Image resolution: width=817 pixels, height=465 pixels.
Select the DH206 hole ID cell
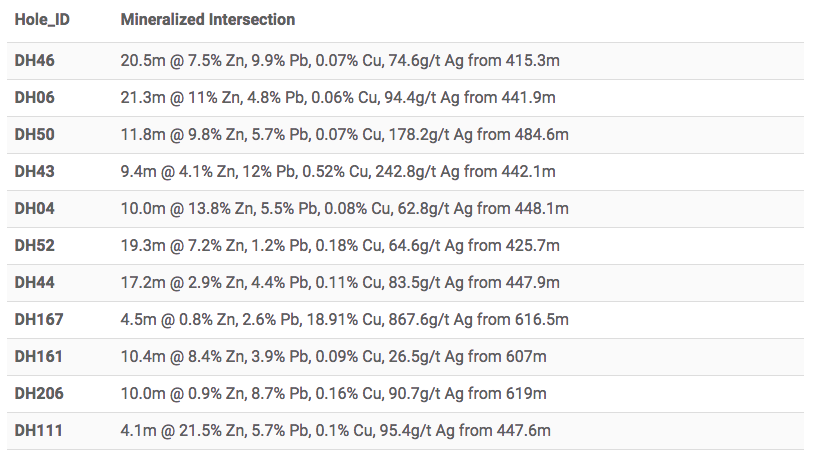click(39, 394)
